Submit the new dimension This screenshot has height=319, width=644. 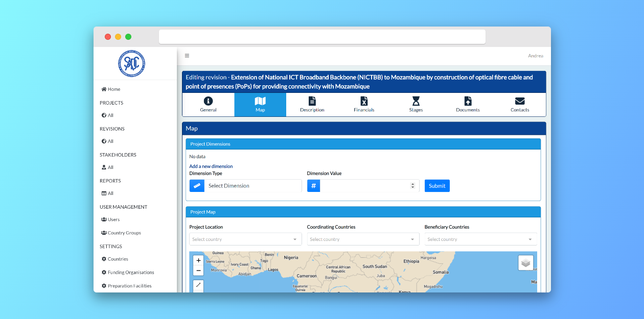(x=437, y=186)
